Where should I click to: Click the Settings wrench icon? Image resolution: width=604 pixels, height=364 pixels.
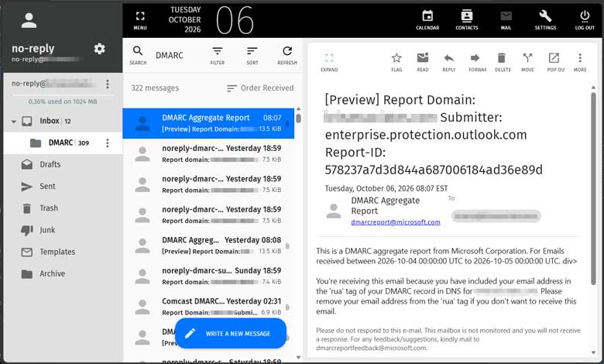pos(545,20)
